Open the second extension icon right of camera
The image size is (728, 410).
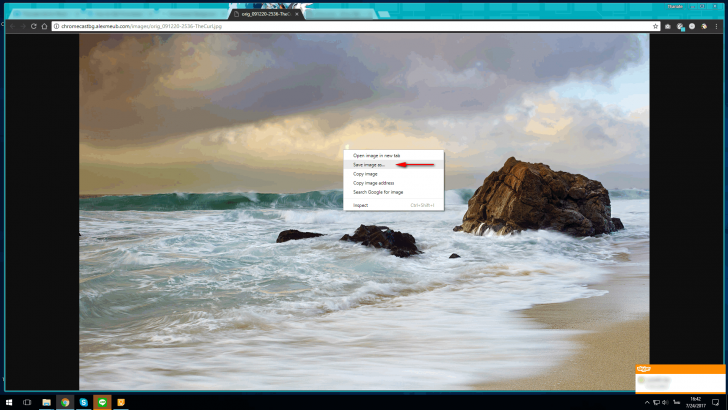(x=680, y=27)
